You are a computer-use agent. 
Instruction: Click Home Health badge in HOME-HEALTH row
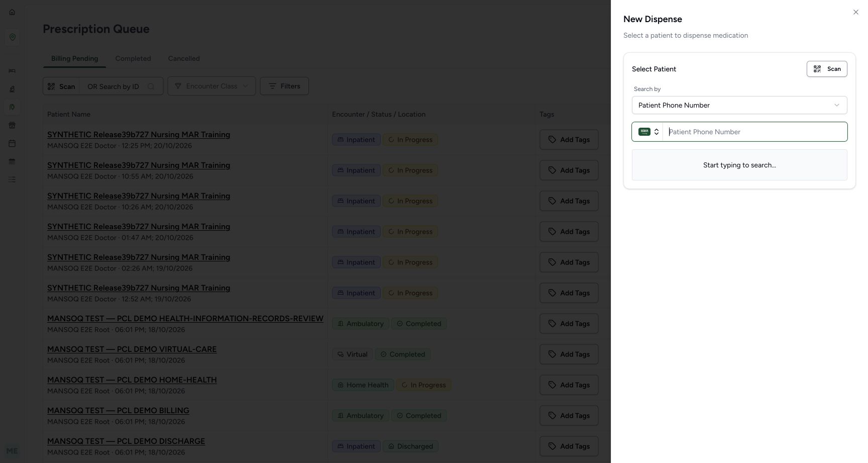point(363,385)
